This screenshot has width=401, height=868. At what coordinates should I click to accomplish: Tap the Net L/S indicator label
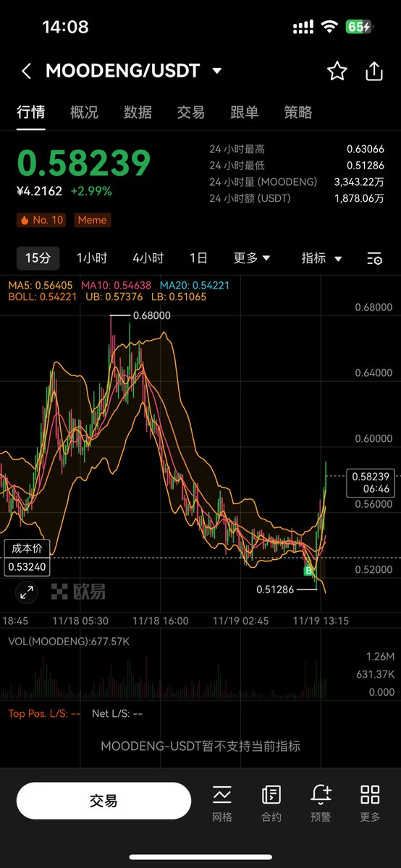117,713
